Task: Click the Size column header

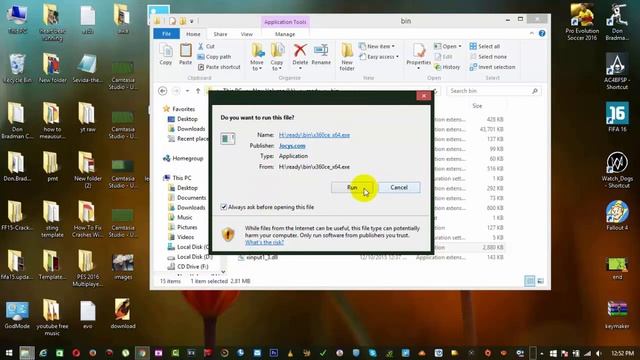Action: [477, 106]
